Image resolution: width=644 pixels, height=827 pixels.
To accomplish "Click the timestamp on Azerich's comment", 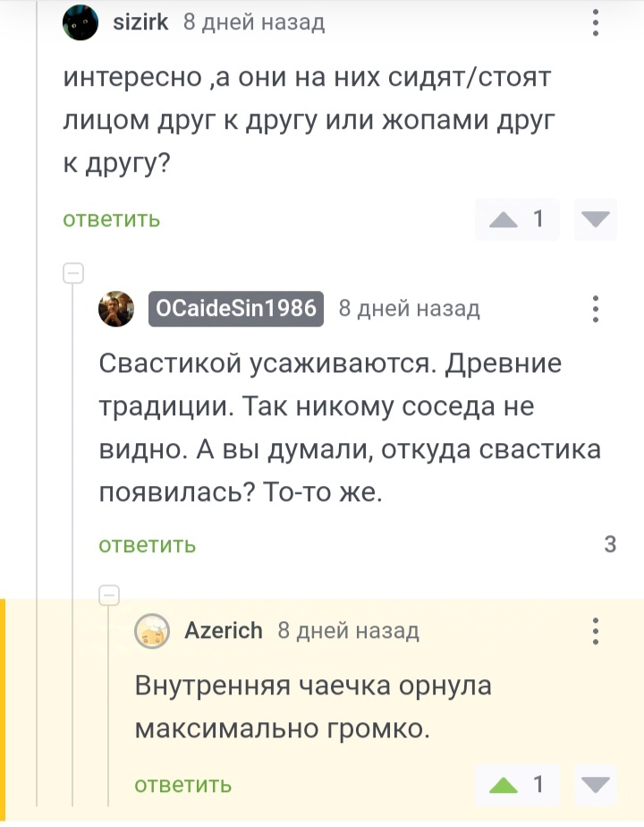I will 348,631.
